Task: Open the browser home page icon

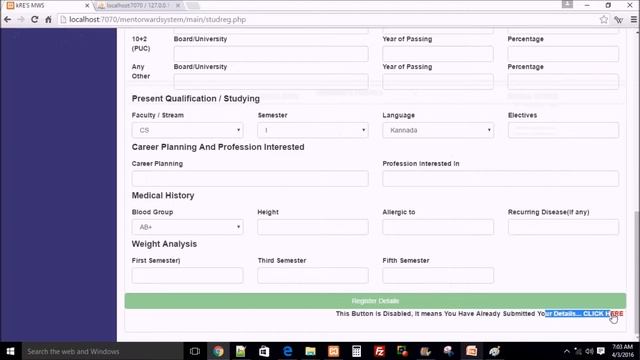Action: point(48,19)
